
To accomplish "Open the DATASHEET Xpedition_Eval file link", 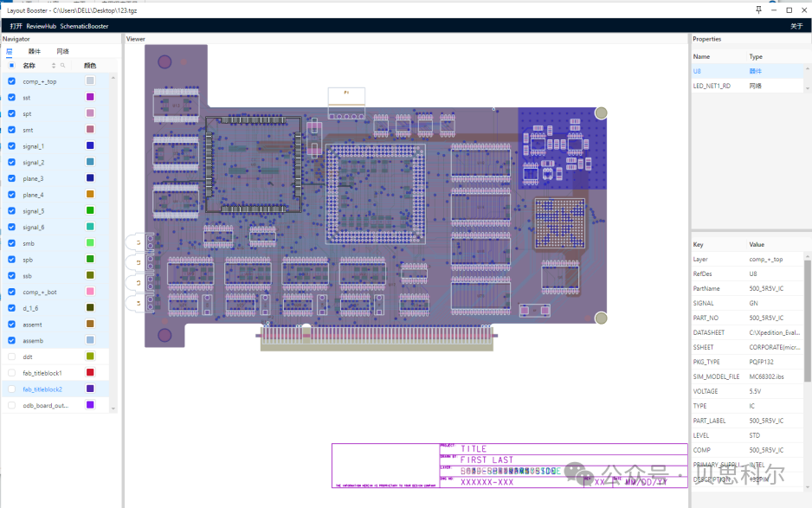I will pyautogui.click(x=773, y=332).
